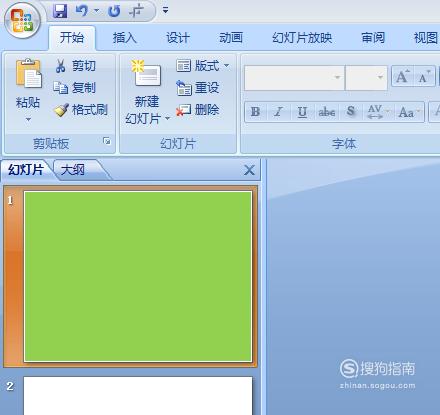This screenshot has width=440, height=415.
Task: Add a slide with 新建幻灯片 icon
Action: coord(147,73)
